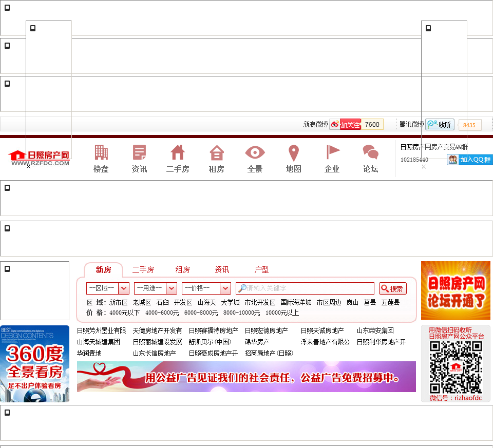Go to 二手房 house icon
493x448 pixels.
178,159
